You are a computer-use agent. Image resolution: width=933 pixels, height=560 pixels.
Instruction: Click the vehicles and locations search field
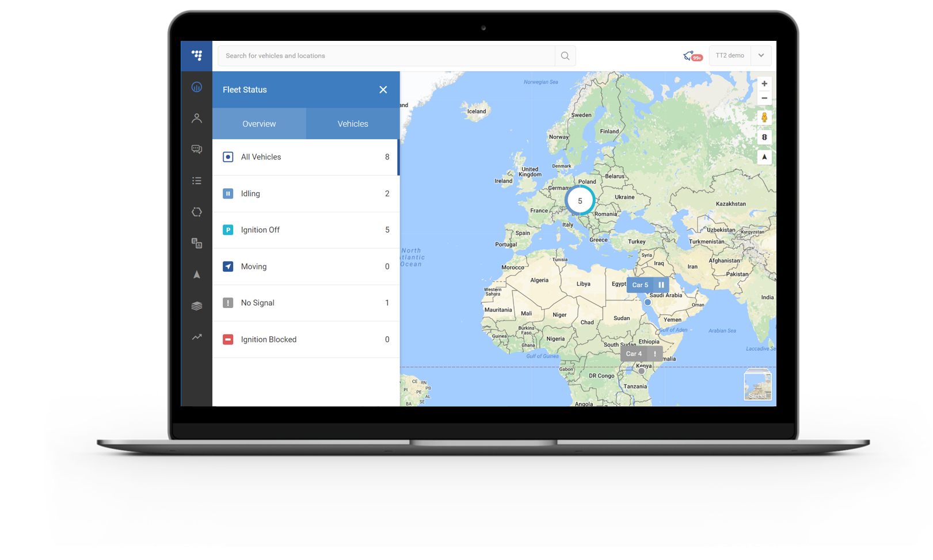386,56
